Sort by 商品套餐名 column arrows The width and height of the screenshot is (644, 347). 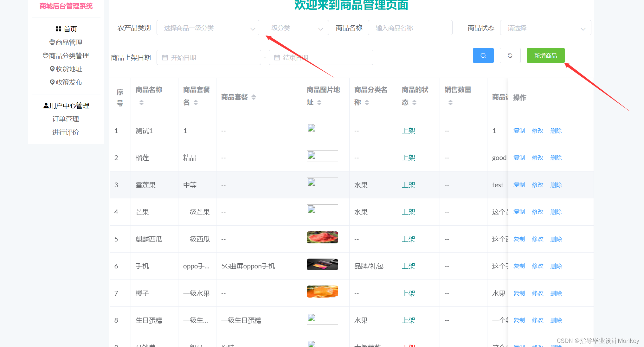click(x=196, y=102)
